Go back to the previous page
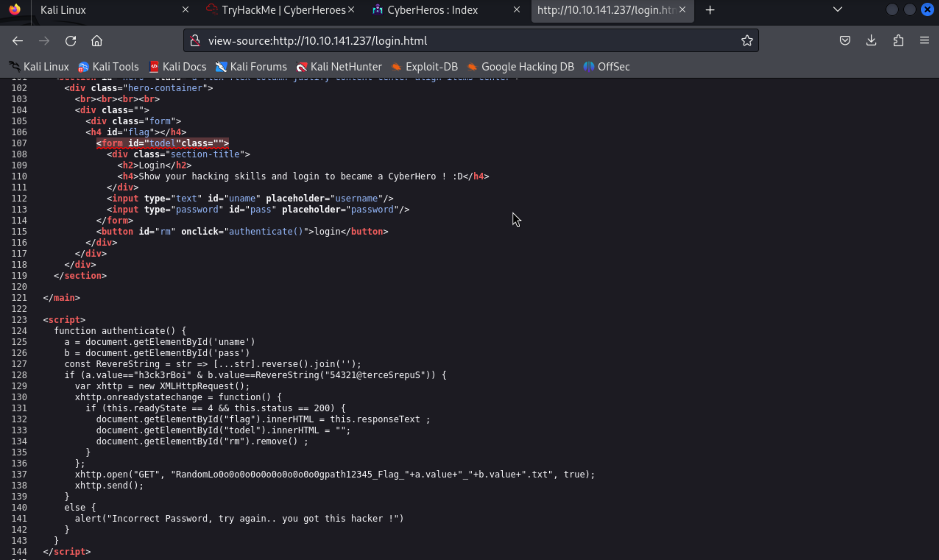This screenshot has width=939, height=560. (x=18, y=40)
